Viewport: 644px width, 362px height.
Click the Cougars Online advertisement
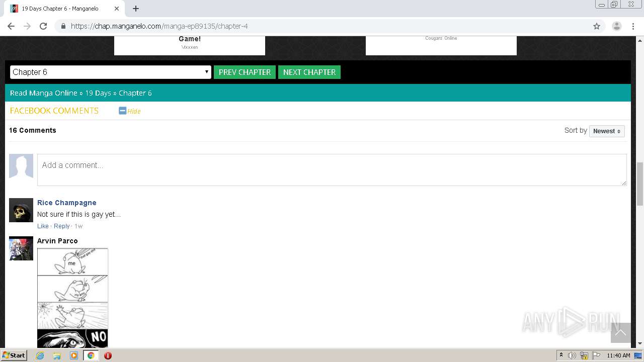click(x=441, y=45)
